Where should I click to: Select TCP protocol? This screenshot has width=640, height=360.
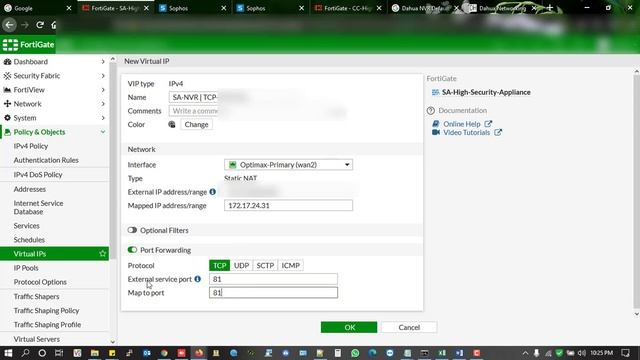pos(220,265)
